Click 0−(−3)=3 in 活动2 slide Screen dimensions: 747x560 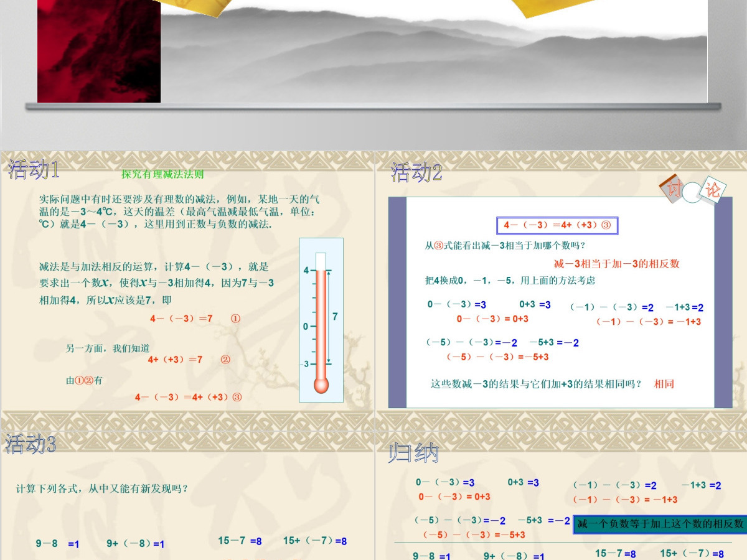coord(457,305)
